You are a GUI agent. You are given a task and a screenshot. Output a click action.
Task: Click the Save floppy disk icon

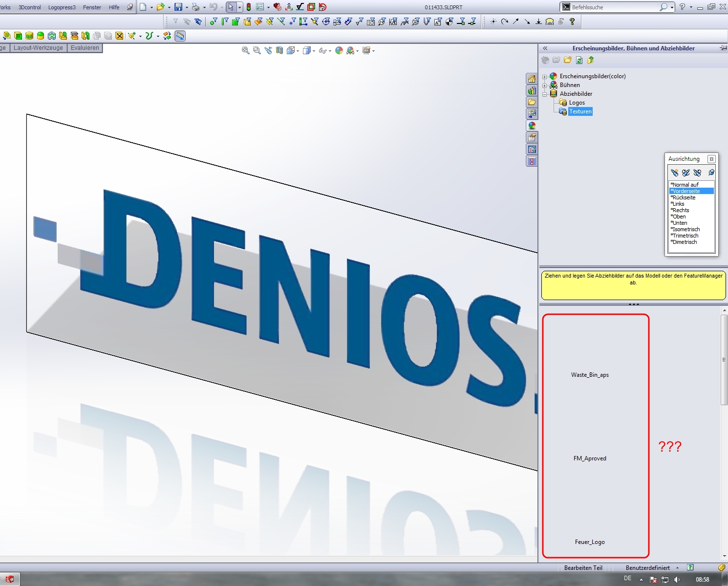(x=178, y=7)
